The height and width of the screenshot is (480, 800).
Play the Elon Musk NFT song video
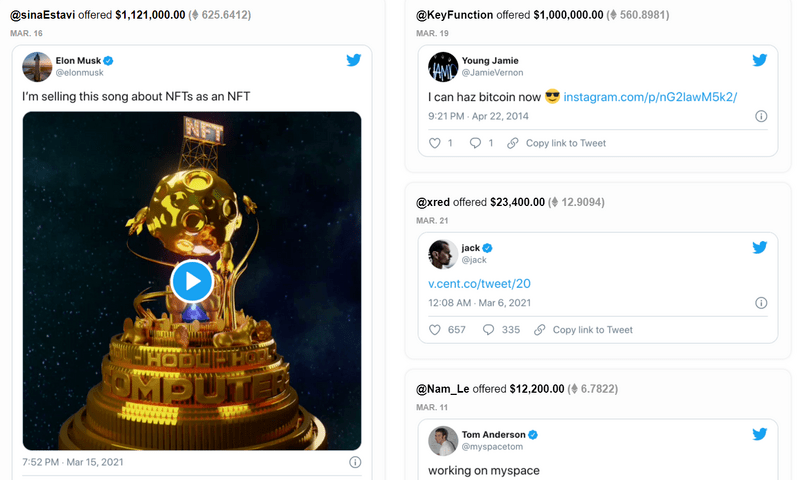192,281
